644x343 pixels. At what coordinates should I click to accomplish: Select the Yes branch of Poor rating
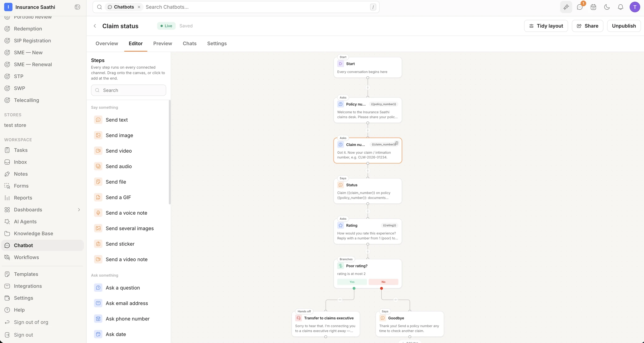tap(352, 282)
